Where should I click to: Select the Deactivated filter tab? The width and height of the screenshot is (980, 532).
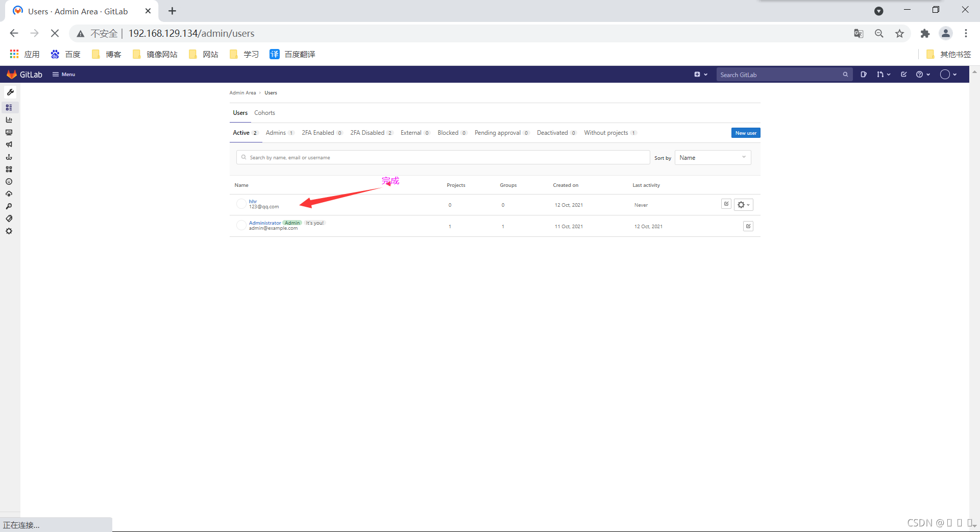tap(557, 133)
